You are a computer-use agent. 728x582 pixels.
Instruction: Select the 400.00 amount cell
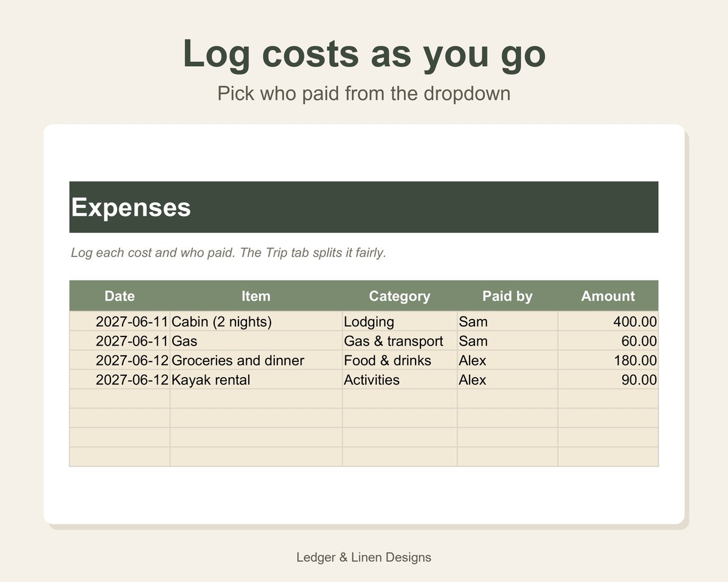608,321
